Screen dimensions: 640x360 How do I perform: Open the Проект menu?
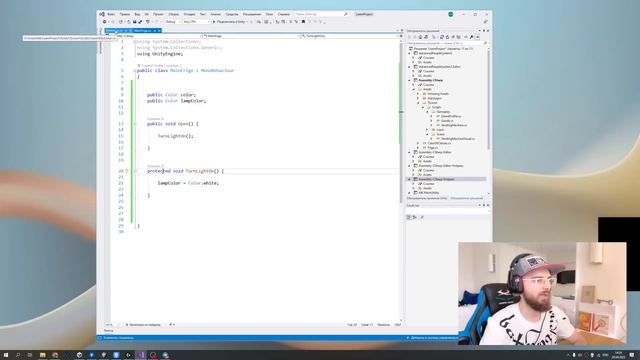158,14
